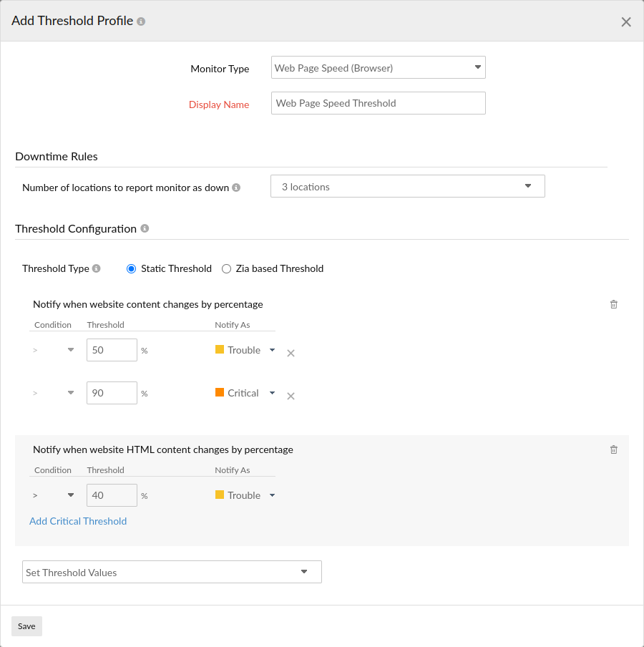Click the info icon next to Threshold Configuration

pyautogui.click(x=145, y=228)
